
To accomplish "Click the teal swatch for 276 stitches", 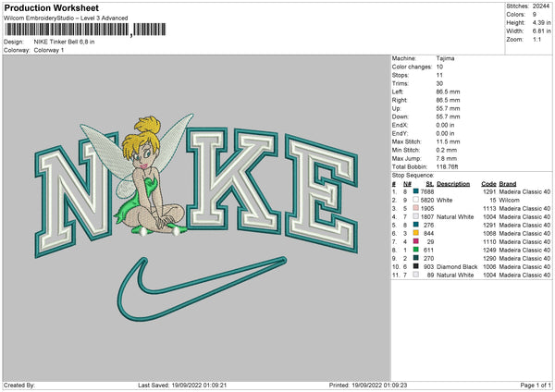I will [415, 225].
